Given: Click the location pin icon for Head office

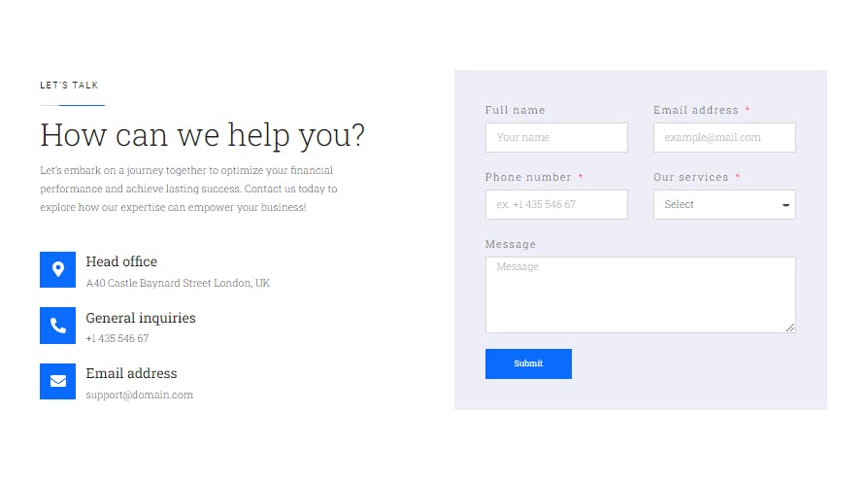Looking at the screenshot, I should (x=57, y=270).
